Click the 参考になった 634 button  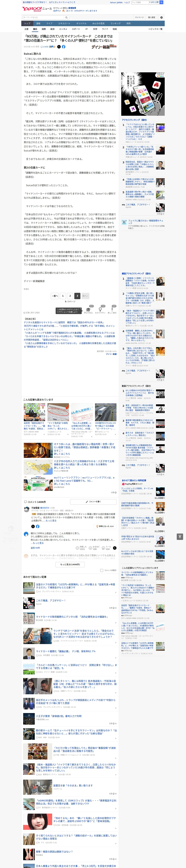pyautogui.click(x=105, y=526)
